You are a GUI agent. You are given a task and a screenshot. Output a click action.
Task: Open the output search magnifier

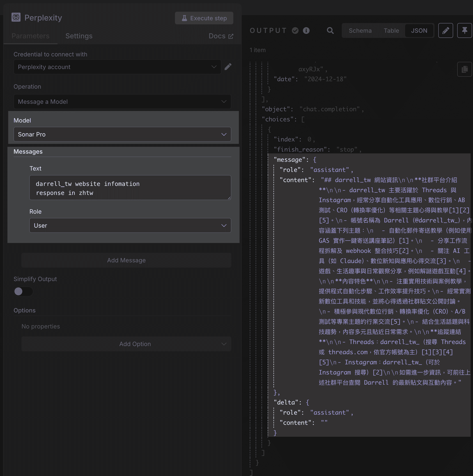point(330,30)
